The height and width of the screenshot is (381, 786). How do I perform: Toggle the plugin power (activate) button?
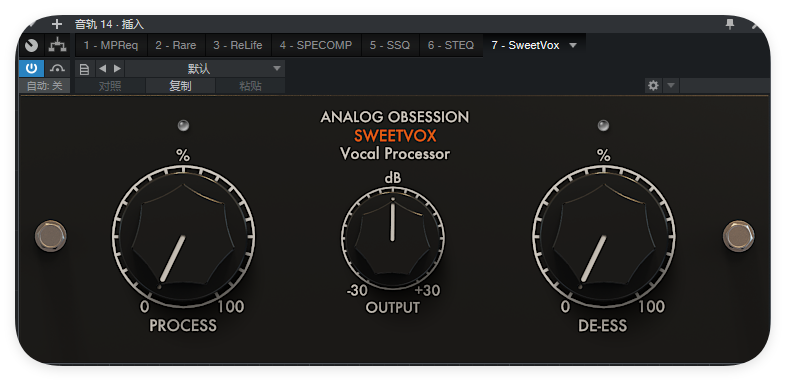(32, 69)
